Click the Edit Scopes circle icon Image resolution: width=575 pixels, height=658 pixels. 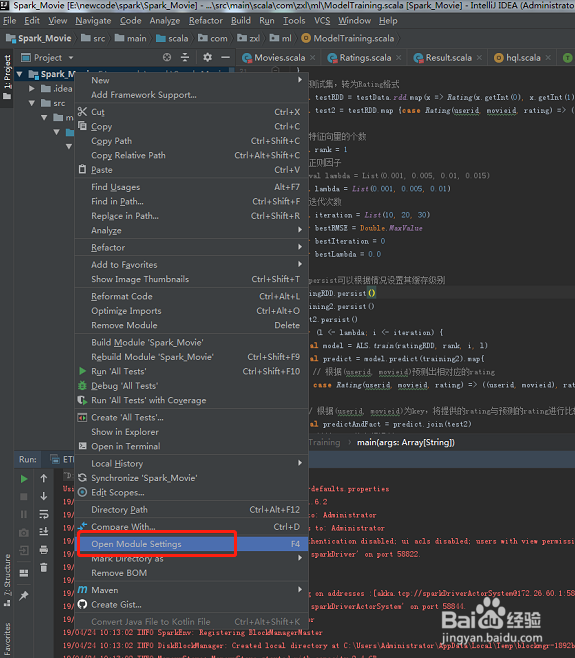(82, 492)
